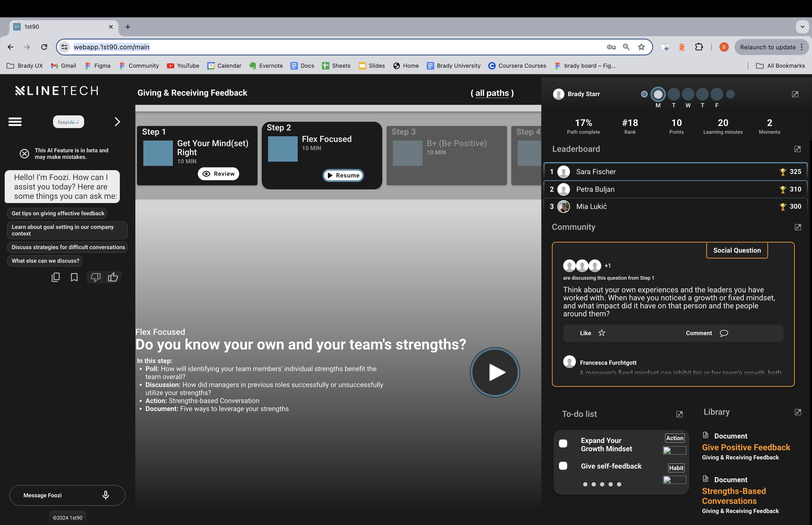Select the Social Question tab
The width and height of the screenshot is (812, 525).
[x=737, y=250]
